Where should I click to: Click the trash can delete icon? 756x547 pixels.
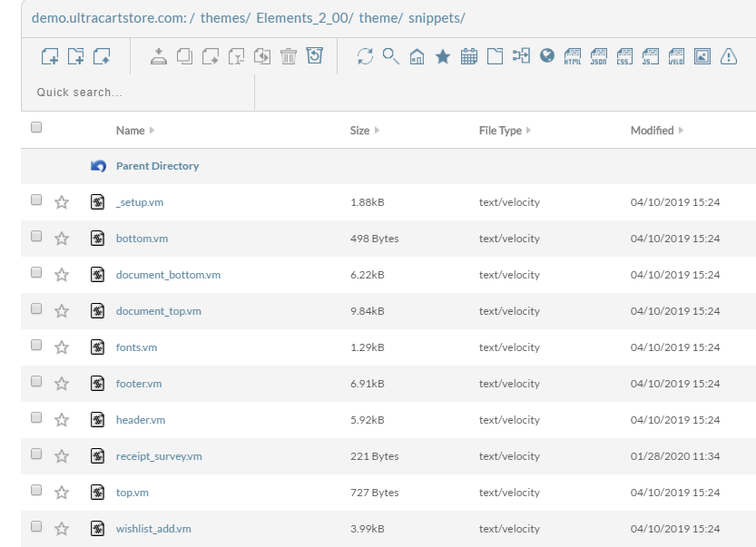(x=289, y=56)
